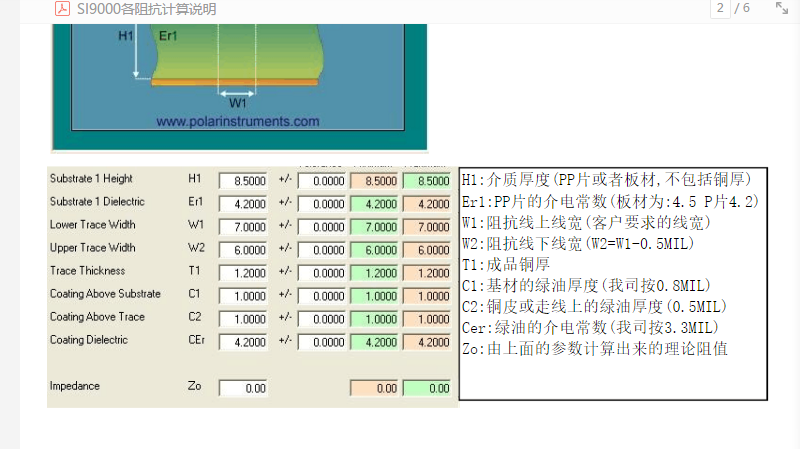The height and width of the screenshot is (449, 800).
Task: Click the C1 minimum value cell
Action: (x=374, y=296)
